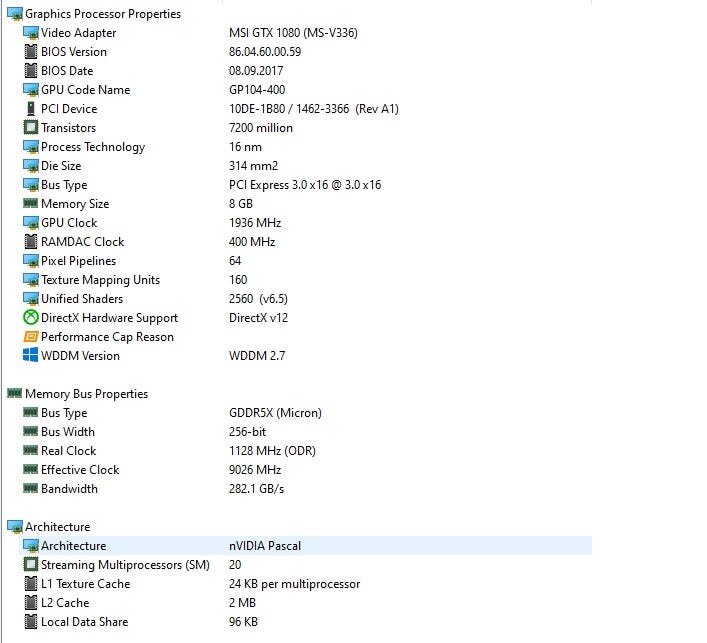
Task: Click the value GDDR5X (Micron)
Action: pos(275,413)
